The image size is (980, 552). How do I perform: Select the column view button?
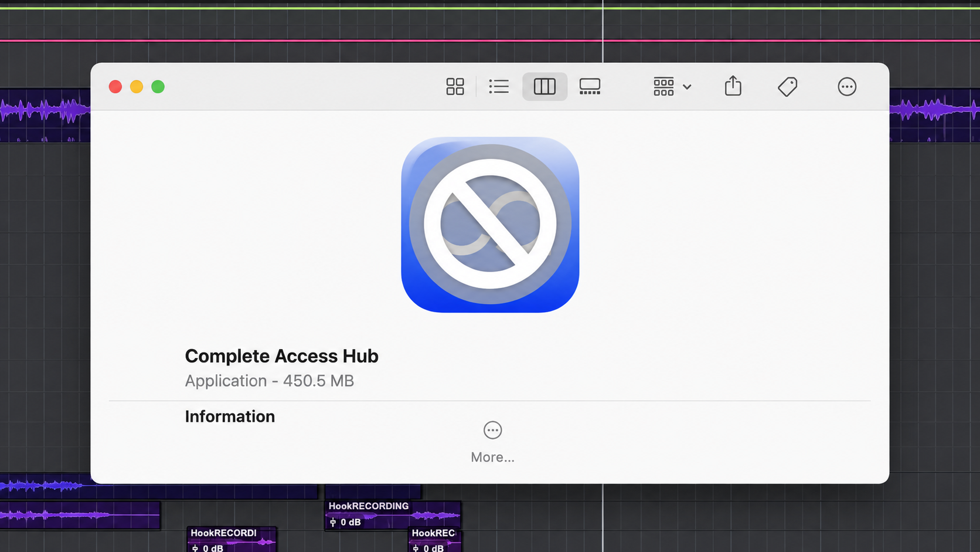[545, 87]
